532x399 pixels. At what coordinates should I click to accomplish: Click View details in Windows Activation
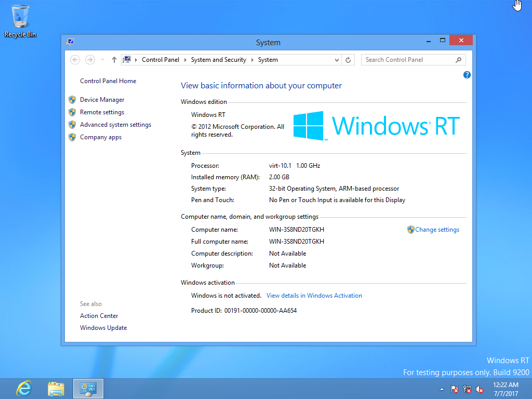coord(314,296)
